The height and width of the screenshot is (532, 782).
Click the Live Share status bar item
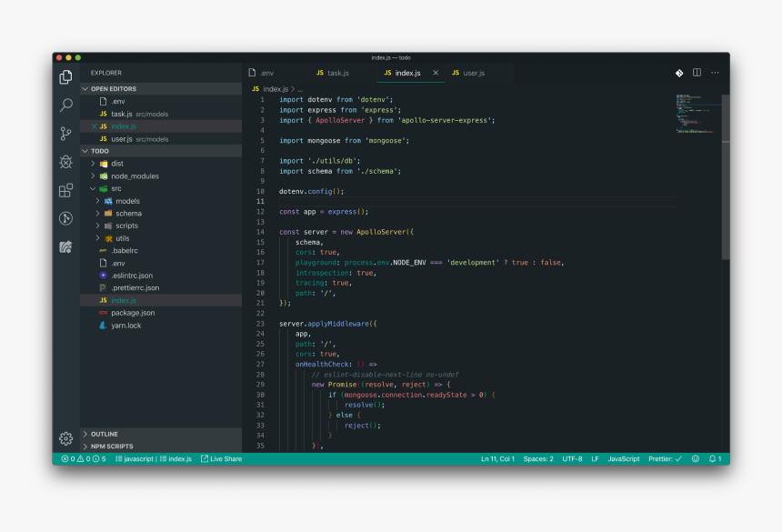pos(221,458)
